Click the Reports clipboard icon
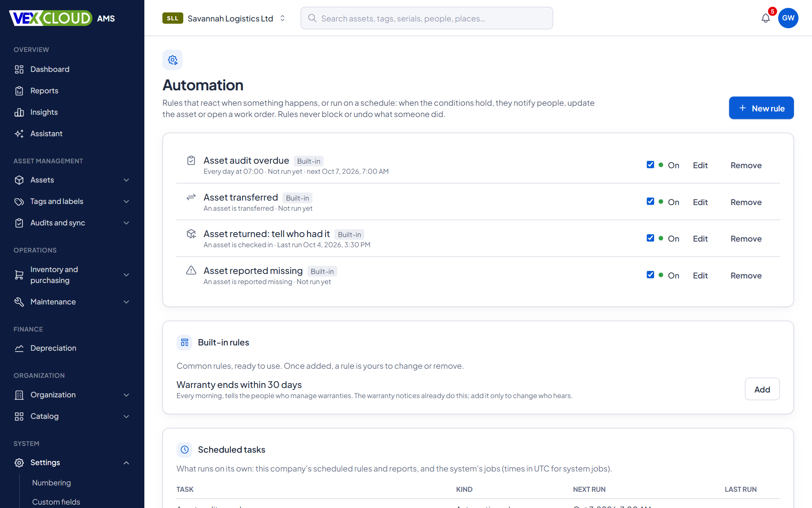 [x=19, y=91]
